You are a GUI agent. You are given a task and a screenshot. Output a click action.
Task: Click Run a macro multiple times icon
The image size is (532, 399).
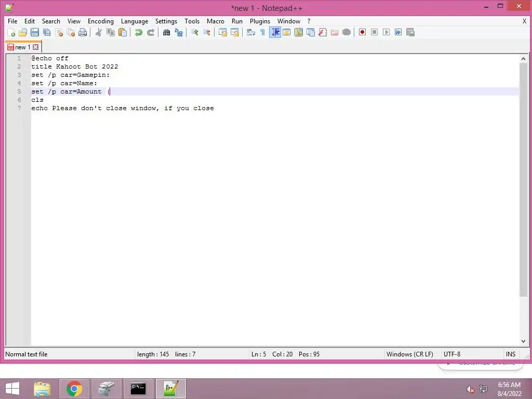[398, 32]
